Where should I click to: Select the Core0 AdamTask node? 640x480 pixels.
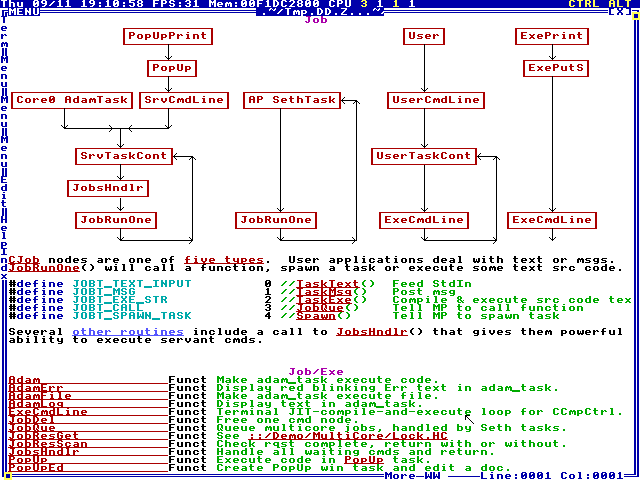[72, 100]
